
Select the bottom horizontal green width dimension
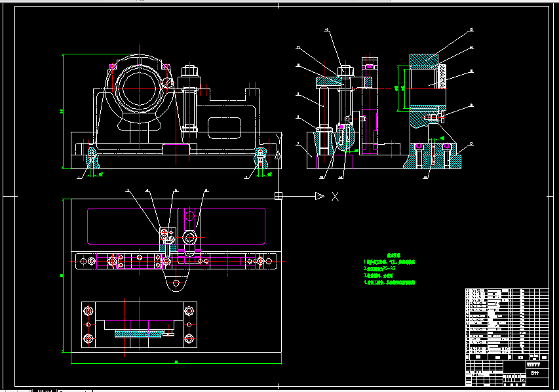[x=176, y=363]
